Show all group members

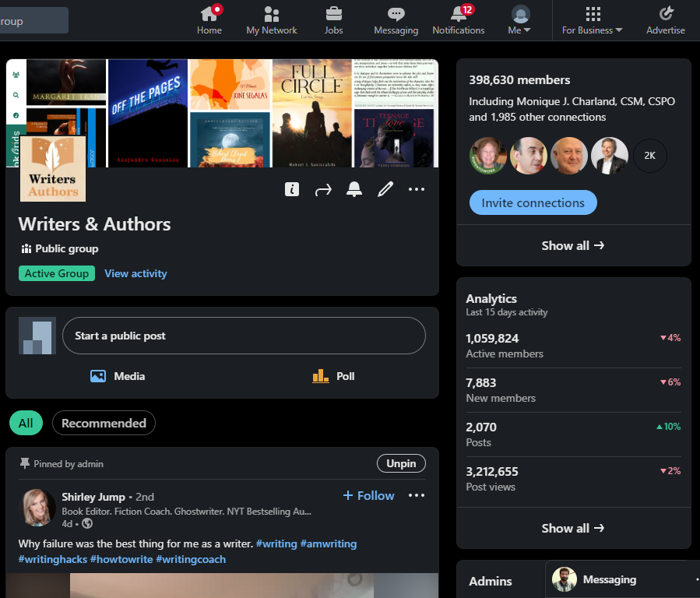pyautogui.click(x=573, y=245)
